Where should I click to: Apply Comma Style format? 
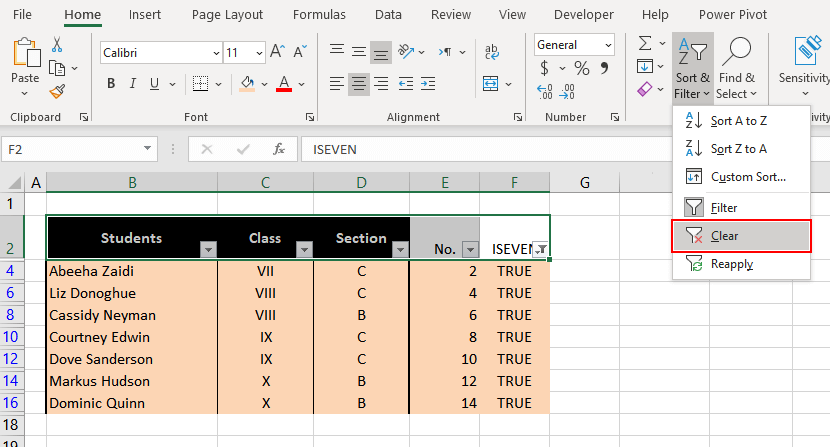point(605,67)
